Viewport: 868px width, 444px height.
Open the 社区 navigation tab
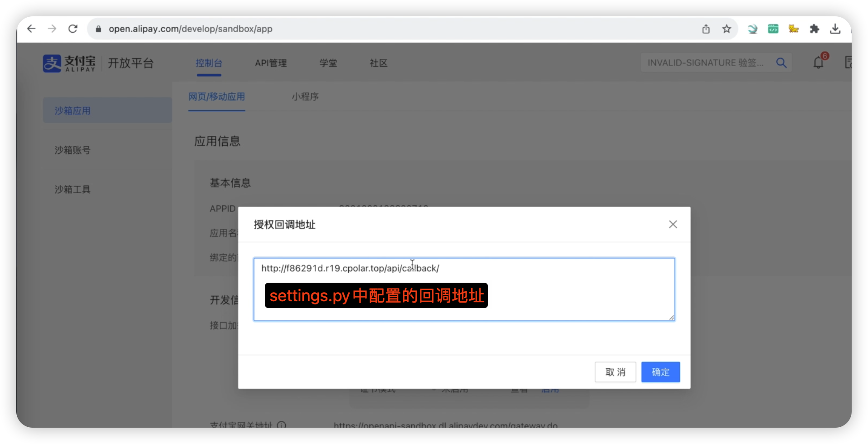click(x=379, y=63)
